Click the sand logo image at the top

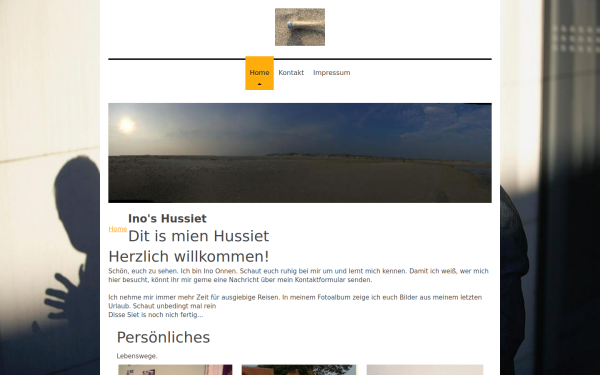(300, 27)
